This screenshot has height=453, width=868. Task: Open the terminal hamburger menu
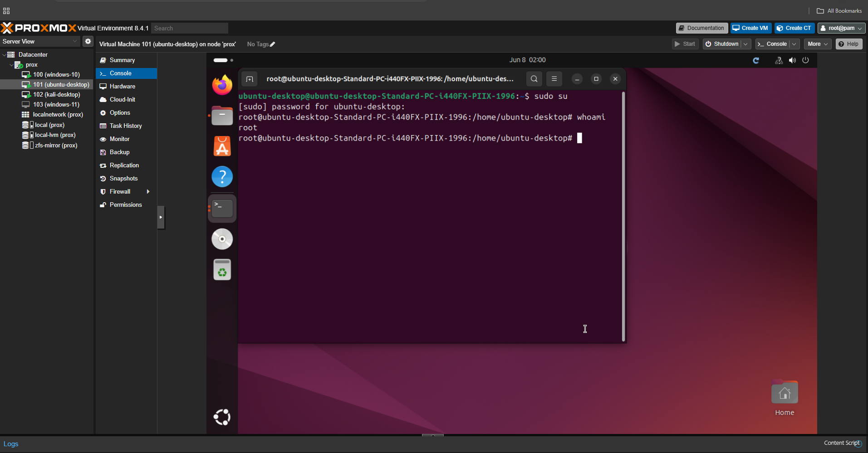[554, 78]
